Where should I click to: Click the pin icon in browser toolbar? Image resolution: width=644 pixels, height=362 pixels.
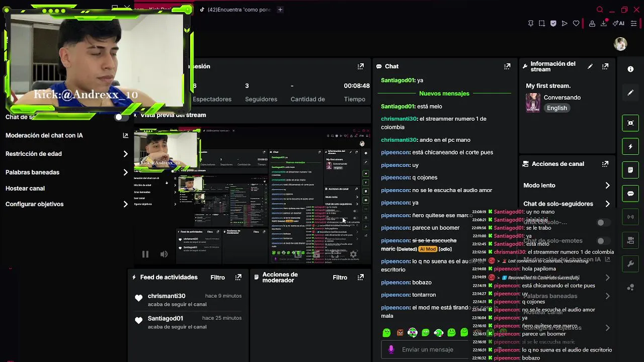tap(530, 24)
